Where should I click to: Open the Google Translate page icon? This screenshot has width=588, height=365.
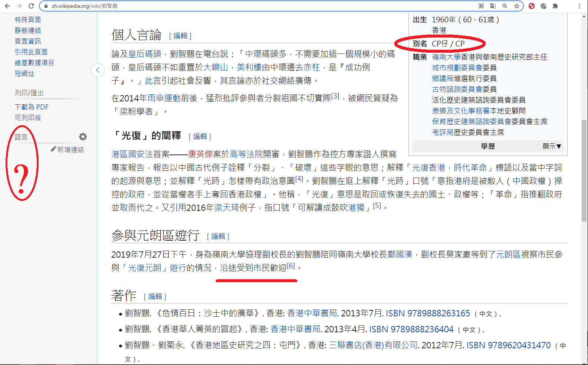point(493,6)
